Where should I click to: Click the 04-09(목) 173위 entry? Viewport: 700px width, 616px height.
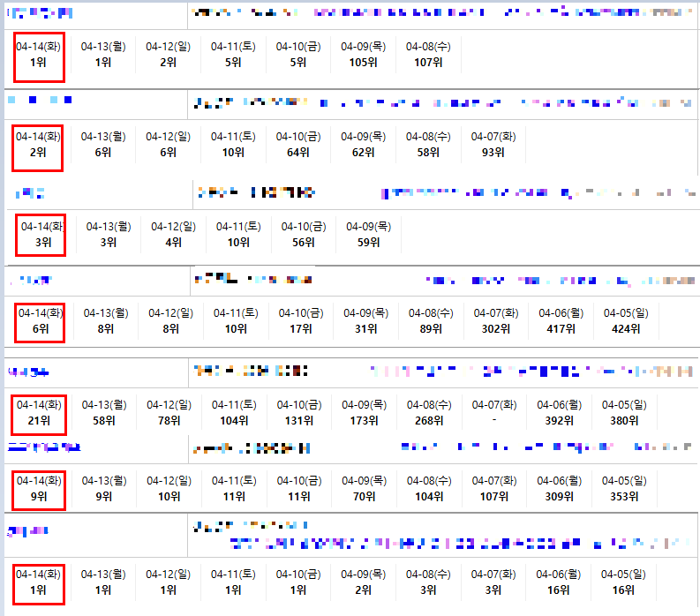click(365, 413)
